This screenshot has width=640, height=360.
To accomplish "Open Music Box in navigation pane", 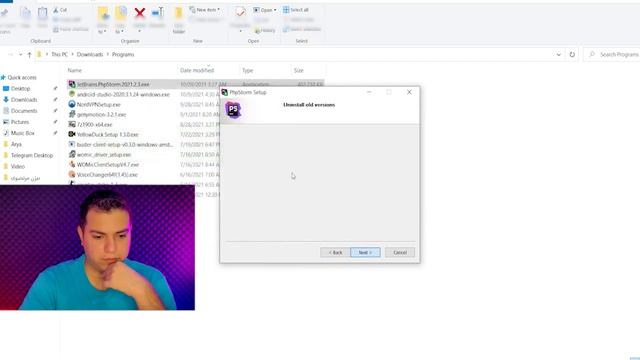I will [22, 133].
